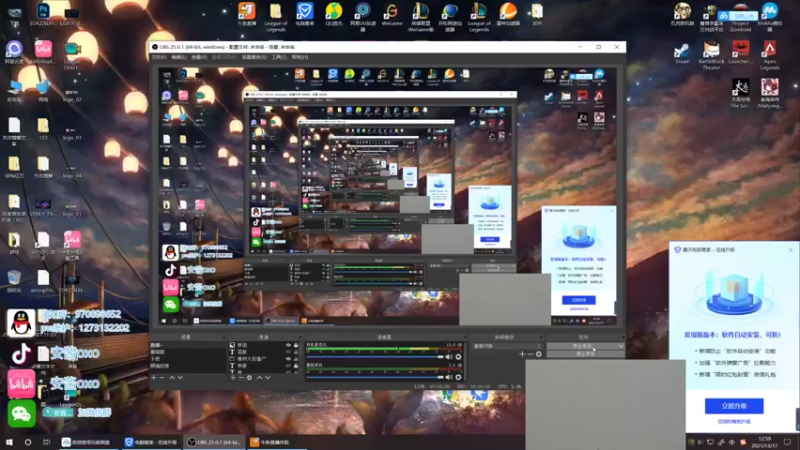Switch to OBS 25.0.1 taskbar button
The image size is (800, 450).
(x=214, y=442)
